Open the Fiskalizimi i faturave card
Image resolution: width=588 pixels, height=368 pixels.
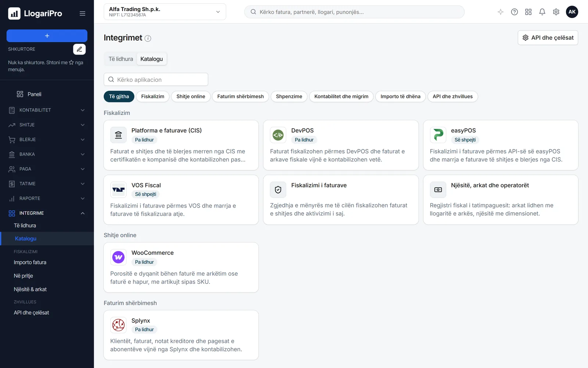pyautogui.click(x=341, y=200)
